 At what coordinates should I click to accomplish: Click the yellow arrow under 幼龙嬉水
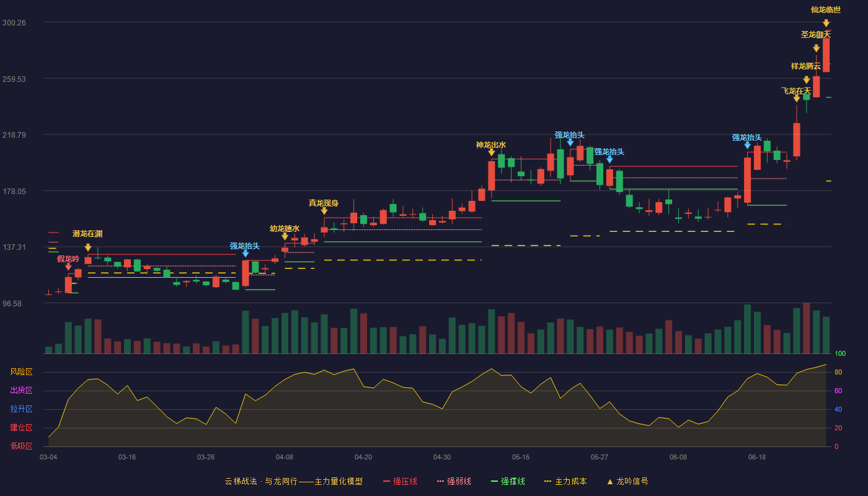click(285, 236)
